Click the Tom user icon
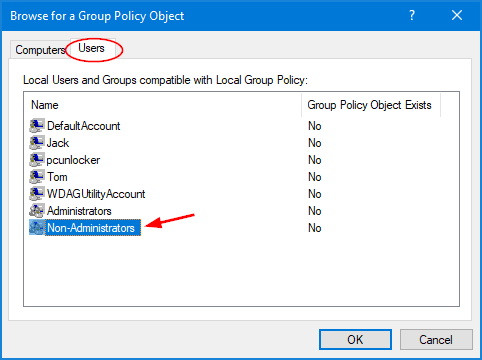The width and height of the screenshot is (482, 360). [x=36, y=177]
